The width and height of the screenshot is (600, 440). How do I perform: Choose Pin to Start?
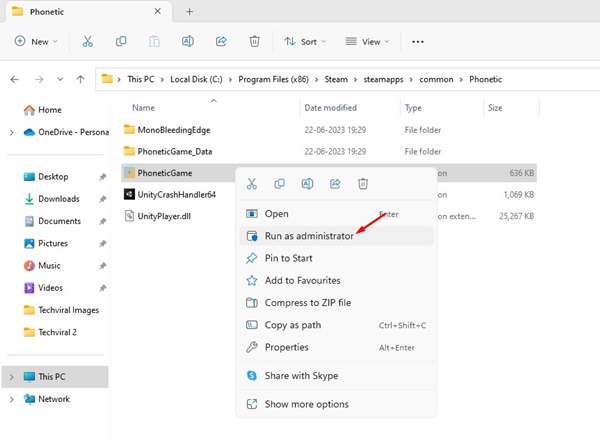click(x=336, y=258)
